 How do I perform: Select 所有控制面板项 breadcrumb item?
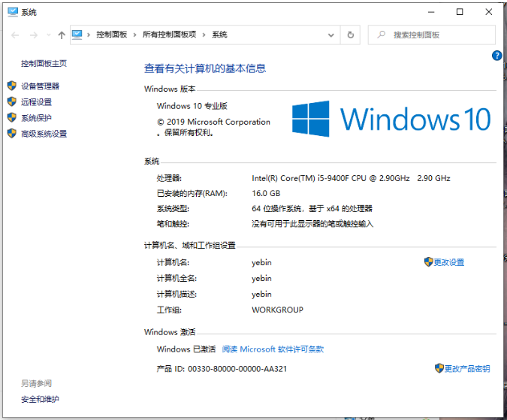pyautogui.click(x=171, y=35)
